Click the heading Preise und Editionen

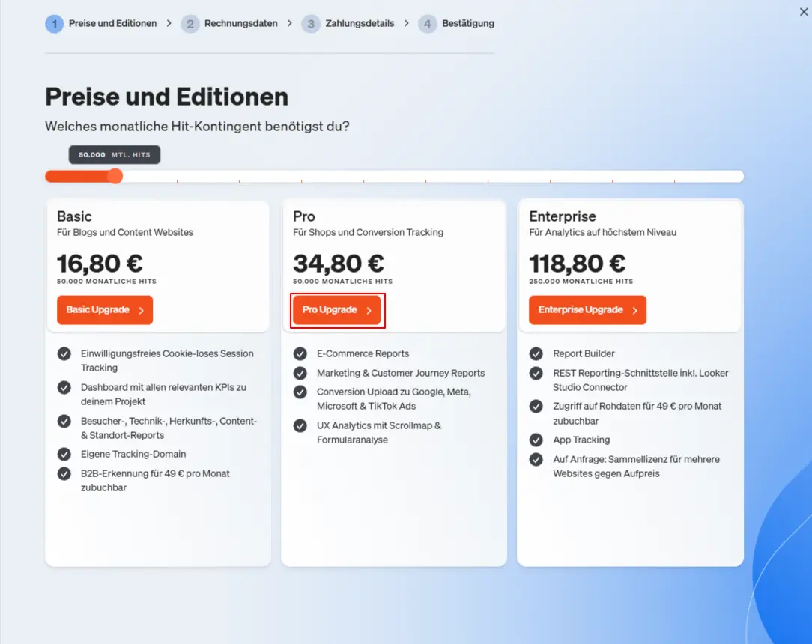(167, 97)
